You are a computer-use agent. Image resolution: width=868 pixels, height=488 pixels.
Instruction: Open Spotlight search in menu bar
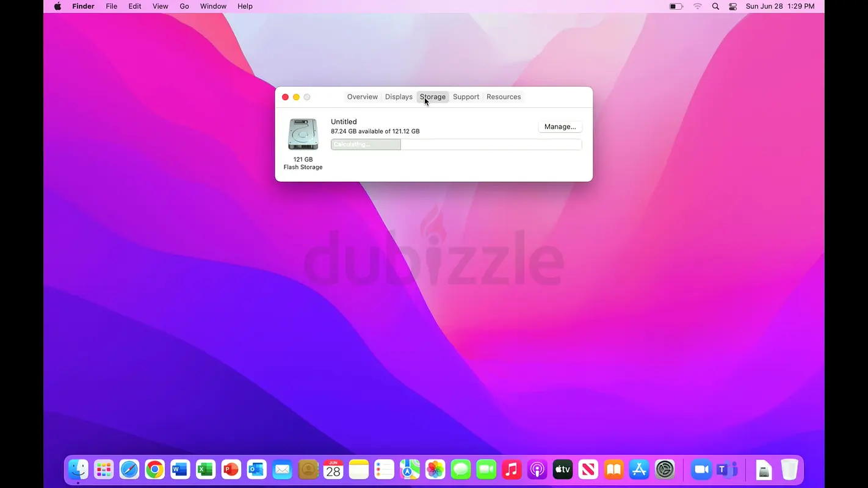(715, 6)
